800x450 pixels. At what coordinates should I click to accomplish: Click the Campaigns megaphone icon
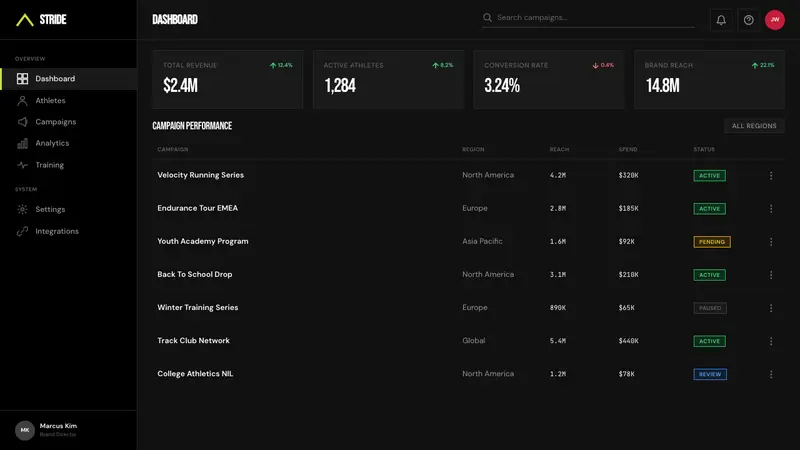22,122
